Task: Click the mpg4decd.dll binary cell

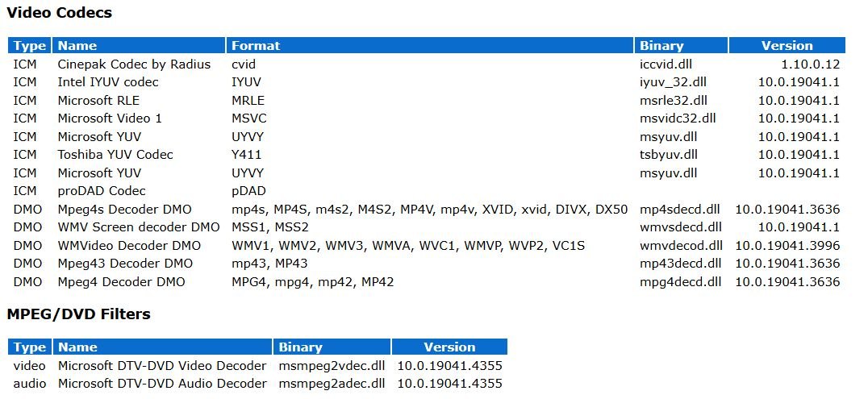Action: [680, 282]
